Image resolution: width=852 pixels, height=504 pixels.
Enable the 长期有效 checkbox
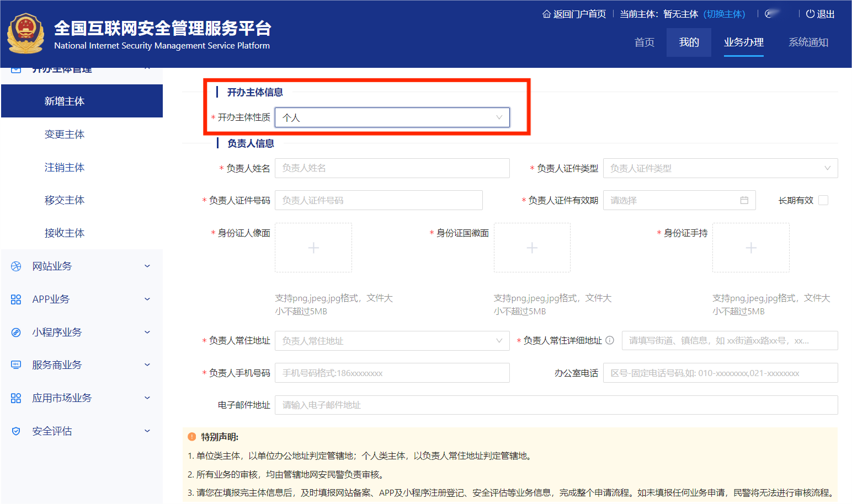(x=823, y=200)
